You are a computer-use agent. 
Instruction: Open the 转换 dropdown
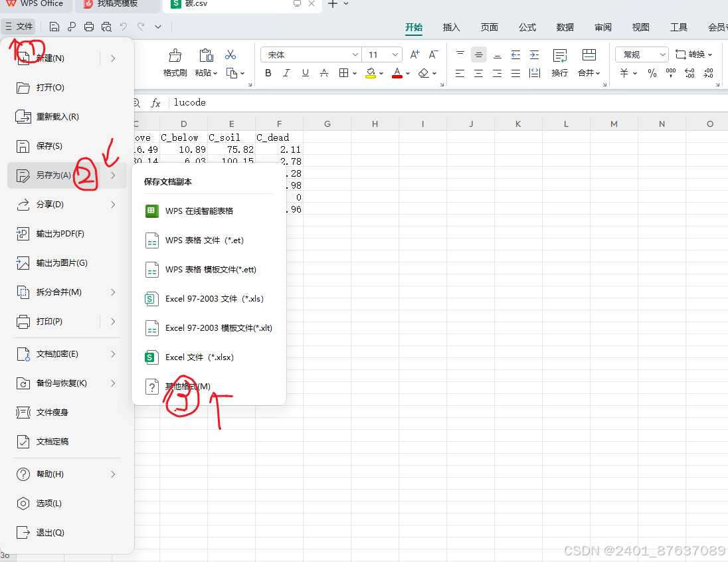[x=693, y=55]
